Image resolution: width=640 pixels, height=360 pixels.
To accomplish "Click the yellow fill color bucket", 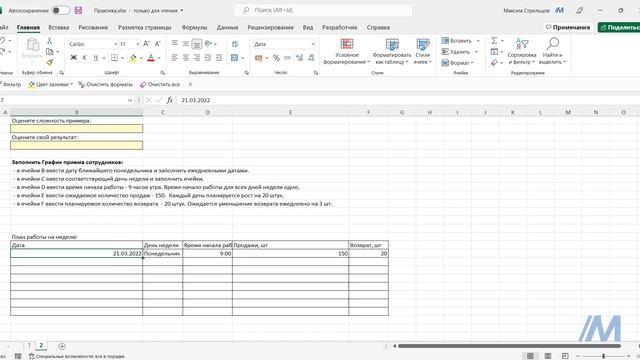I will (133, 58).
